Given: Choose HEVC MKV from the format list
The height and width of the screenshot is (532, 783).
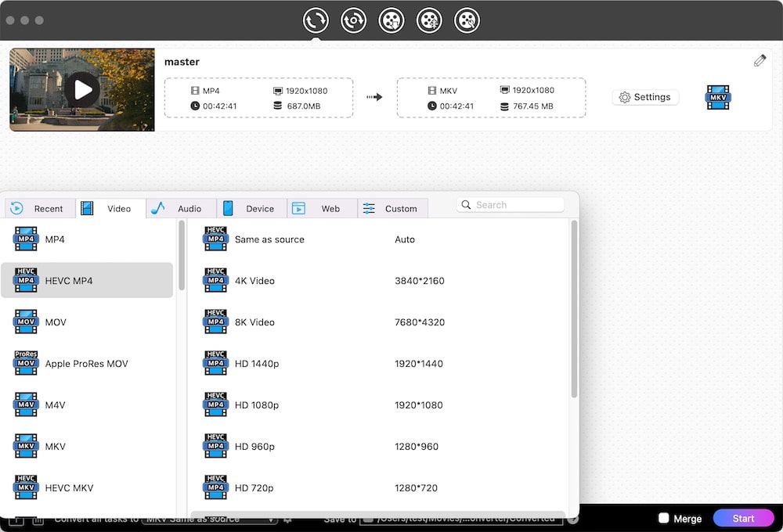Looking at the screenshot, I should coord(69,488).
